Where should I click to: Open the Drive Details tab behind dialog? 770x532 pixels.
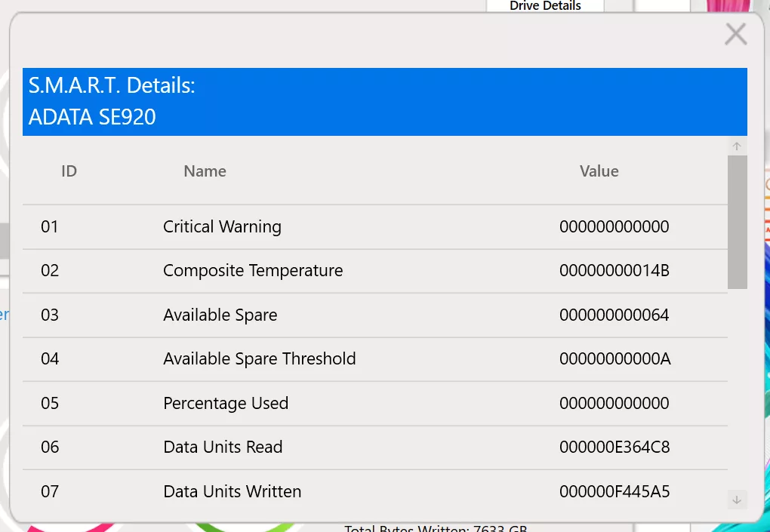(x=545, y=6)
